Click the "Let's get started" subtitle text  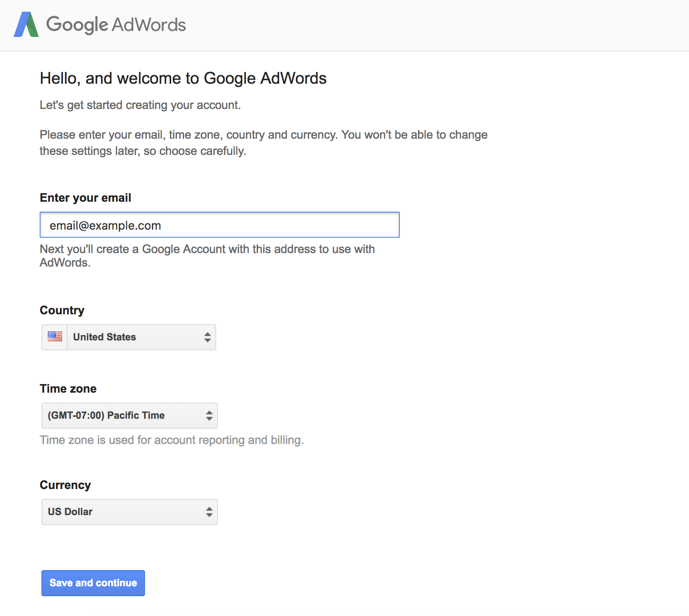140,105
